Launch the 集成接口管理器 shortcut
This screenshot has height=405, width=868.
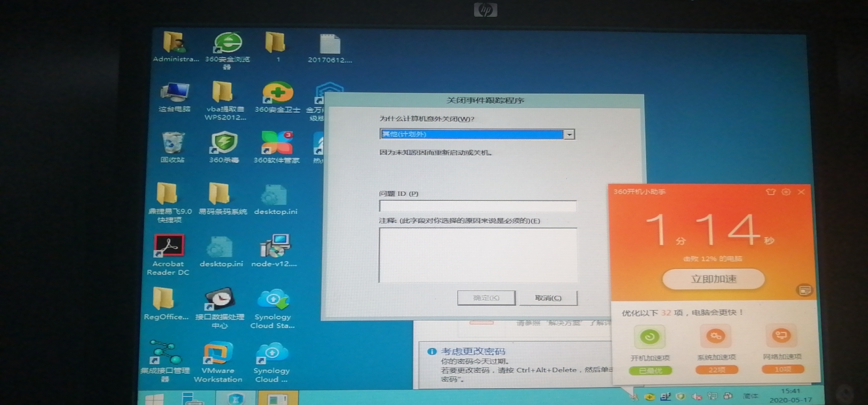point(165,362)
